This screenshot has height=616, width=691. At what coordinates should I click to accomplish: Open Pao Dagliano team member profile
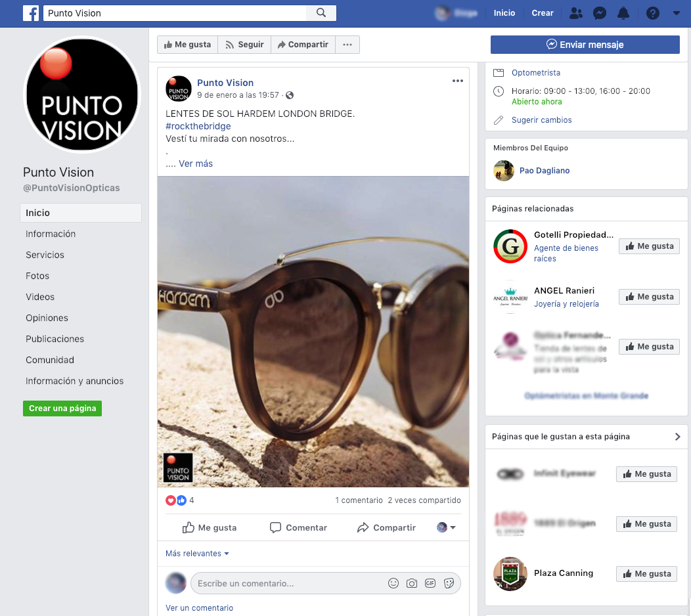tap(545, 171)
